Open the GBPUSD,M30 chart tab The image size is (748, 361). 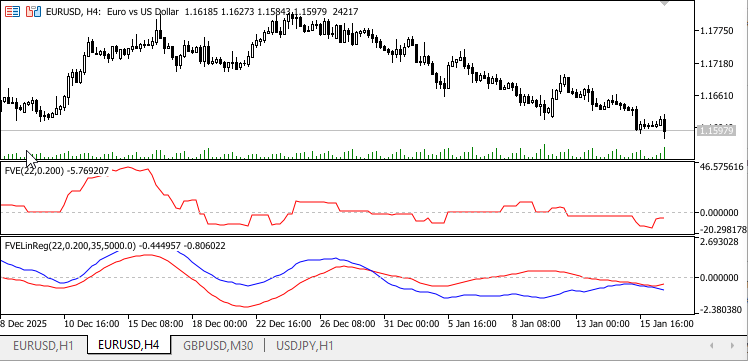click(x=218, y=345)
